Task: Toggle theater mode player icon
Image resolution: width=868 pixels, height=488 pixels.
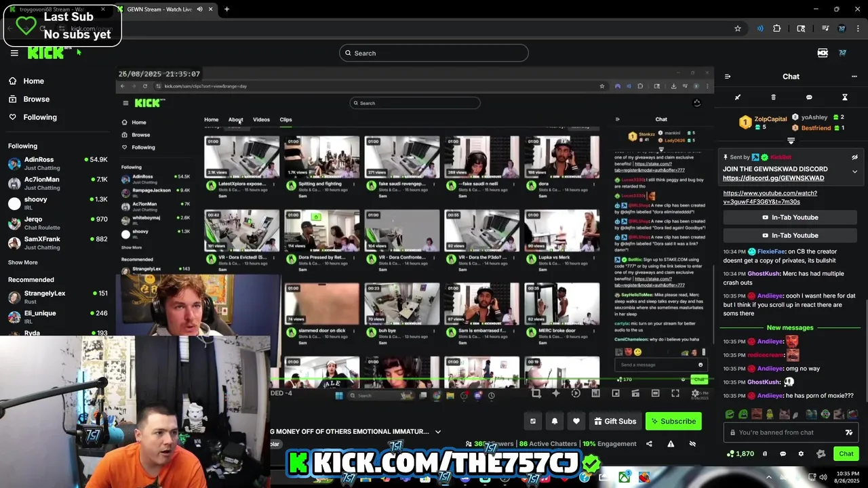Action: (x=655, y=393)
